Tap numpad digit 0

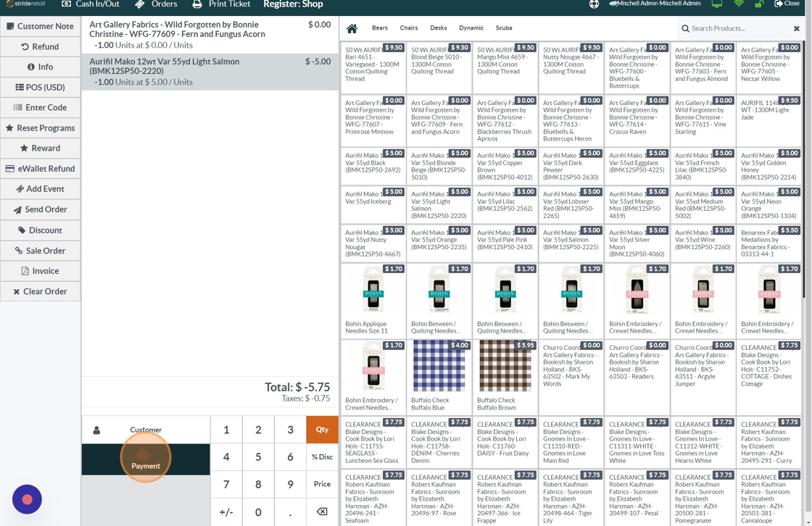pyautogui.click(x=258, y=512)
